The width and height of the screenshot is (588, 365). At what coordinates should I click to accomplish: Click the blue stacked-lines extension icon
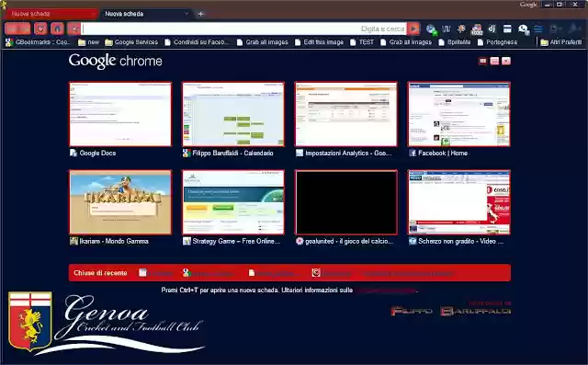[x=538, y=29]
